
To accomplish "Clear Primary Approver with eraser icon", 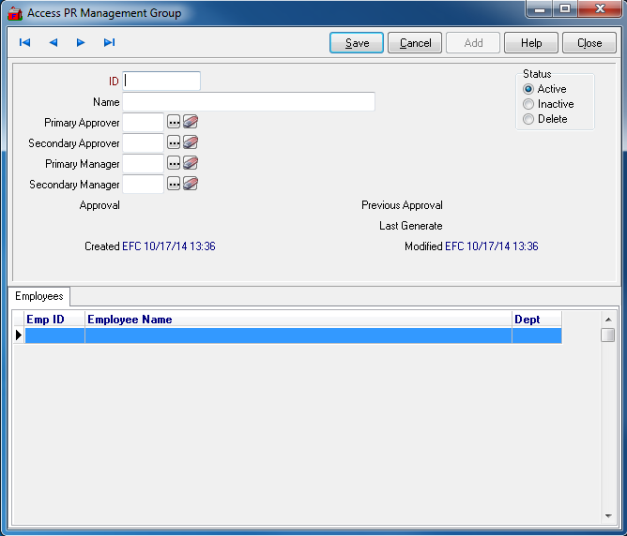I will (x=191, y=122).
